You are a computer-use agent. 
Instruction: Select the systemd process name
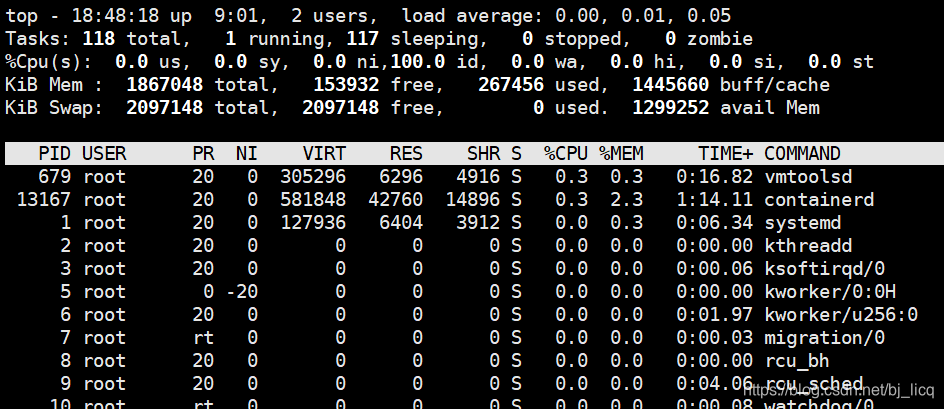(803, 223)
